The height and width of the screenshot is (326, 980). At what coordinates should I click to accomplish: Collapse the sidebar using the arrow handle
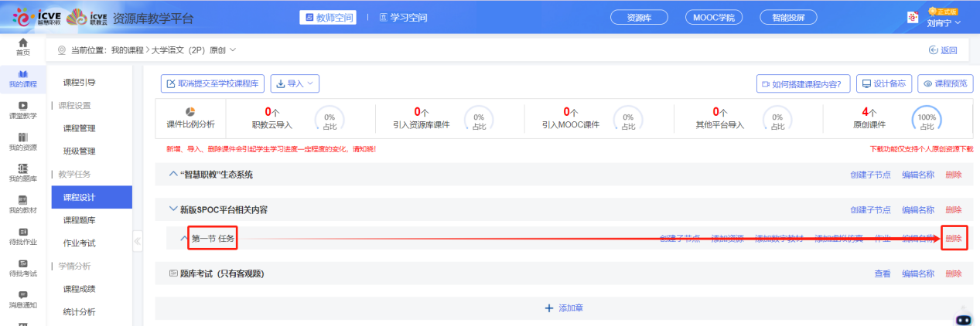tap(138, 241)
